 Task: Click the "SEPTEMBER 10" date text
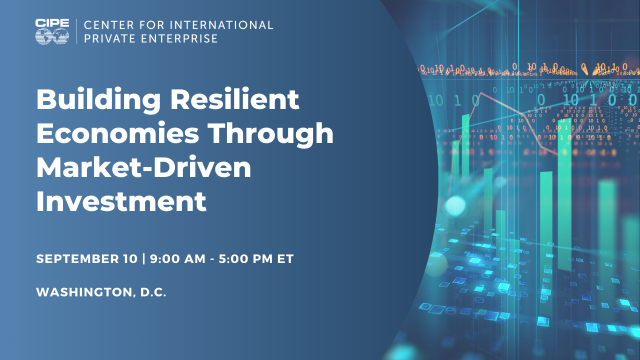tap(87, 259)
